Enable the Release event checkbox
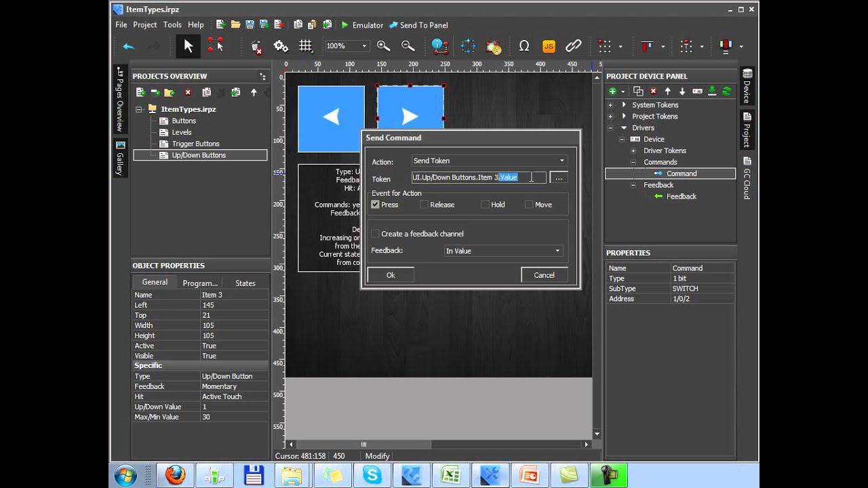 pos(424,205)
